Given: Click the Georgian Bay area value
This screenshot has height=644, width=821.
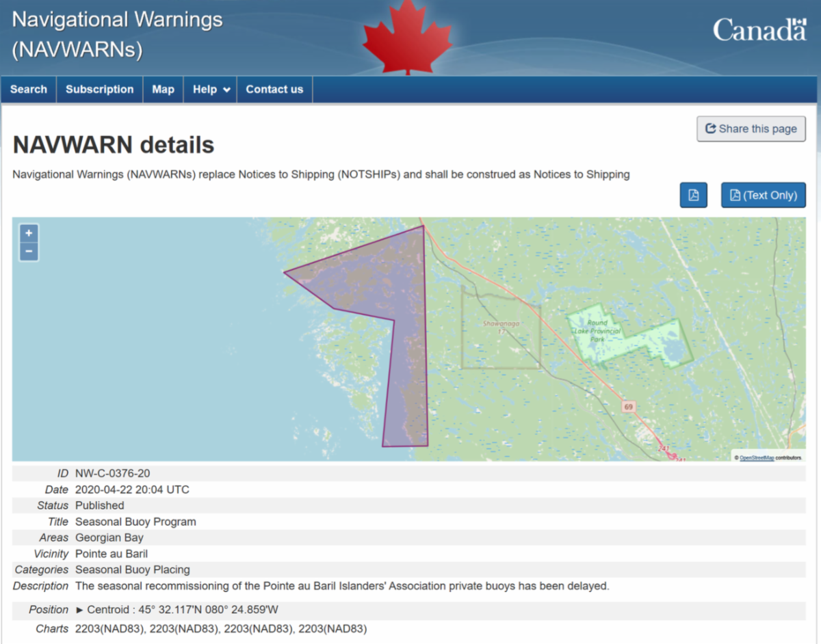Looking at the screenshot, I should pyautogui.click(x=109, y=537).
